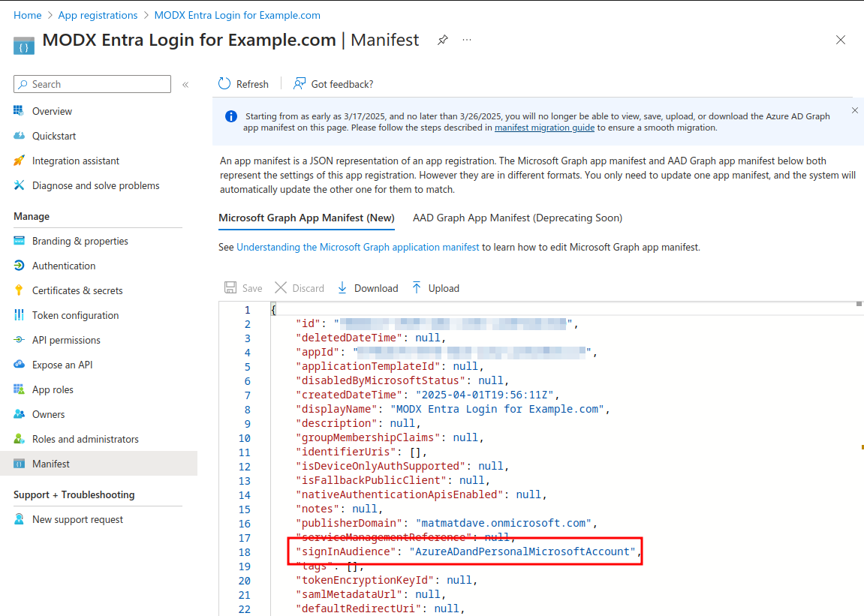Click the Roles and administrators icon
The height and width of the screenshot is (616, 864).
(x=19, y=439)
